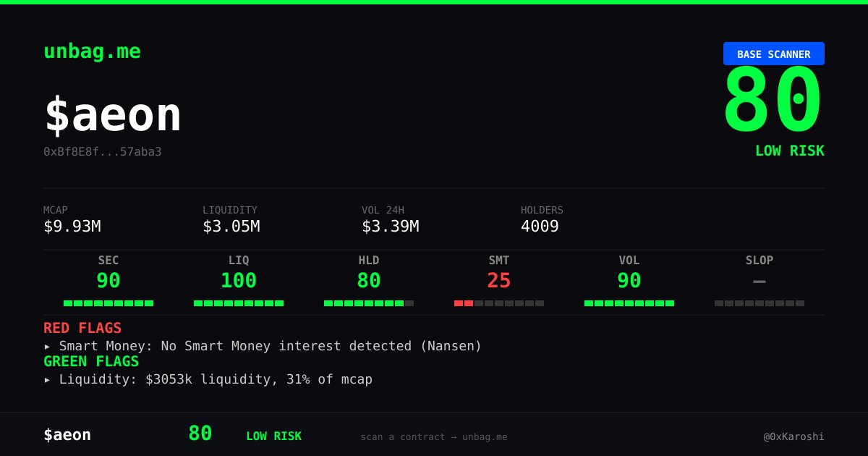Click the $3.05M liquidity value
The width and height of the screenshot is (868, 456).
tap(231, 227)
